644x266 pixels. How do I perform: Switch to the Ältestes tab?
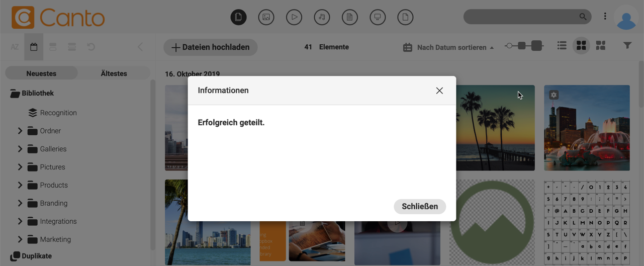click(x=114, y=73)
